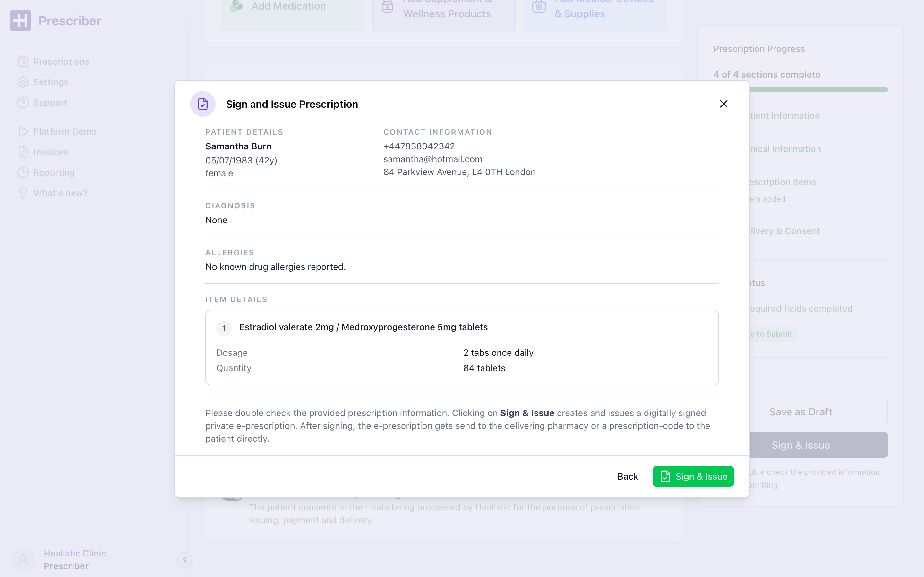Click the Settings gear icon

[x=23, y=82]
